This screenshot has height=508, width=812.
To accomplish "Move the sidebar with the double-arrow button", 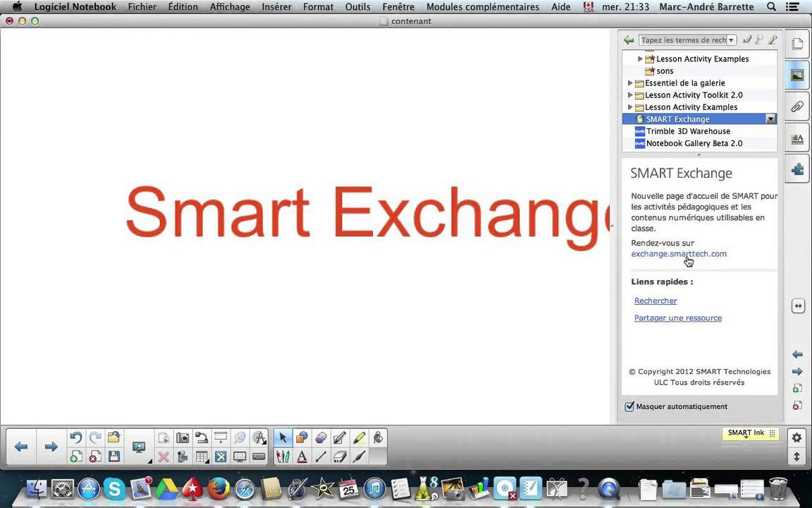I will click(x=798, y=306).
